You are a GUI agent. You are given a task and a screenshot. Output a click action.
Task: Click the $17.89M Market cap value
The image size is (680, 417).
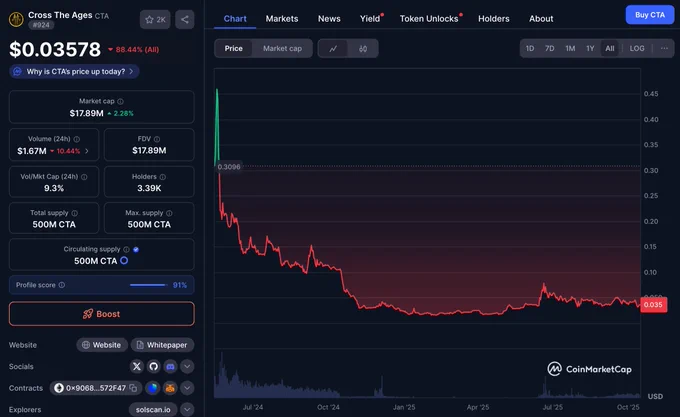(x=86, y=114)
